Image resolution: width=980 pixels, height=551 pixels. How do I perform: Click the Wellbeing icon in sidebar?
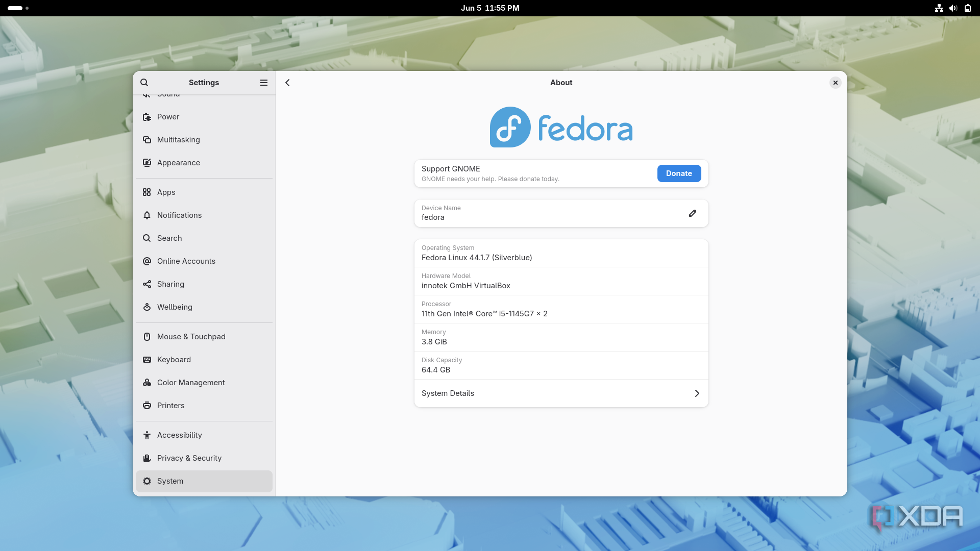147,307
